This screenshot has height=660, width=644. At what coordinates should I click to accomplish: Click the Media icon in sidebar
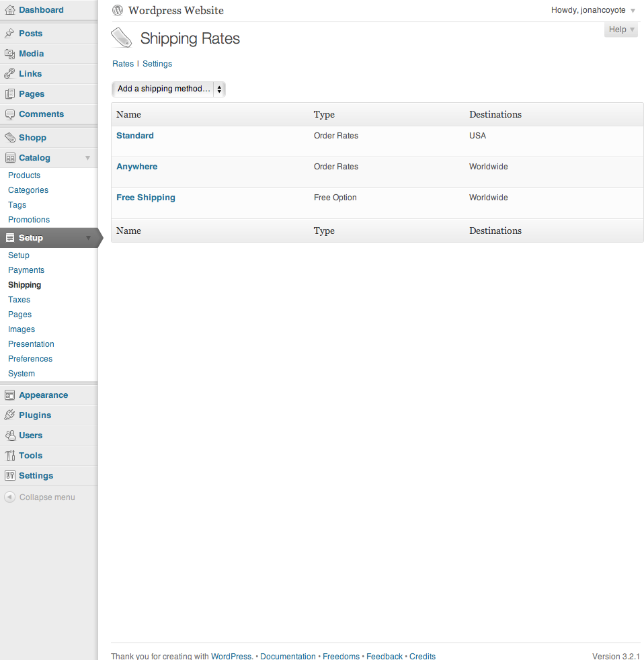(9, 54)
